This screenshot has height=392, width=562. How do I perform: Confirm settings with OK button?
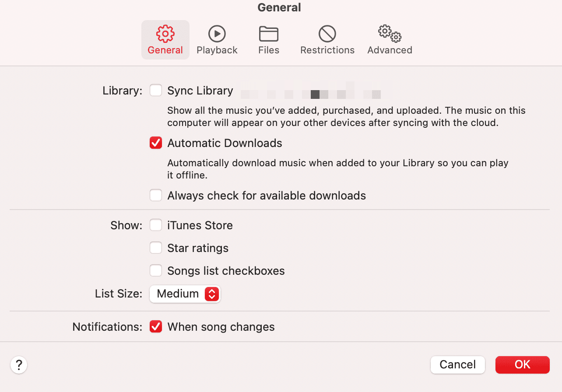(x=522, y=364)
